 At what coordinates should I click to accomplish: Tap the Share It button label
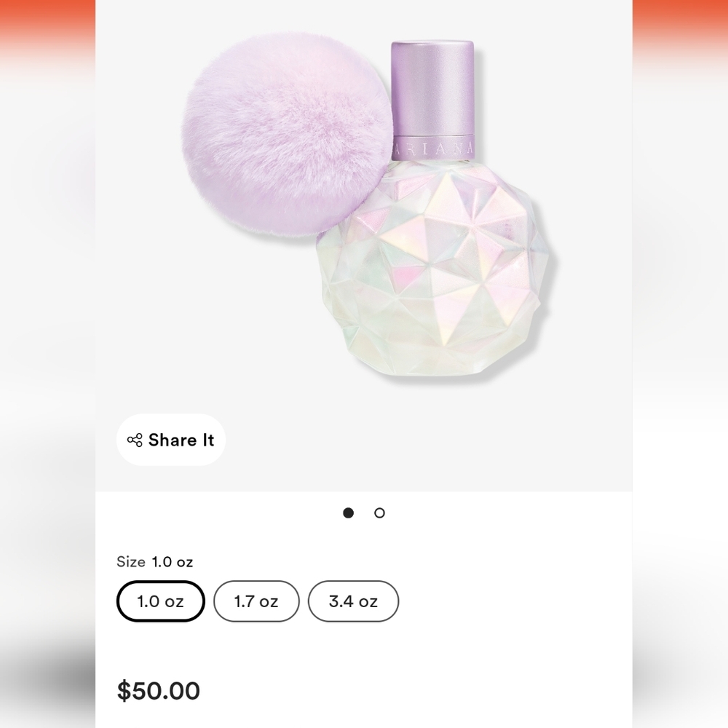(x=181, y=440)
